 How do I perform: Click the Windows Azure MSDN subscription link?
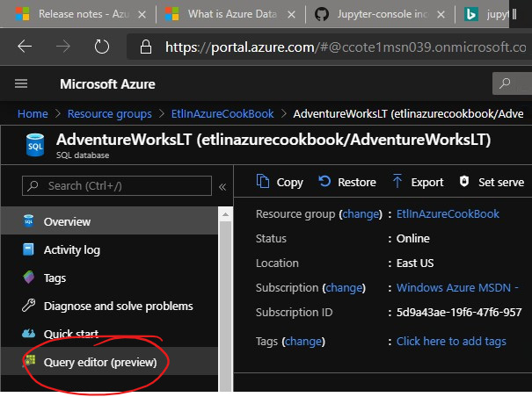tap(456, 287)
